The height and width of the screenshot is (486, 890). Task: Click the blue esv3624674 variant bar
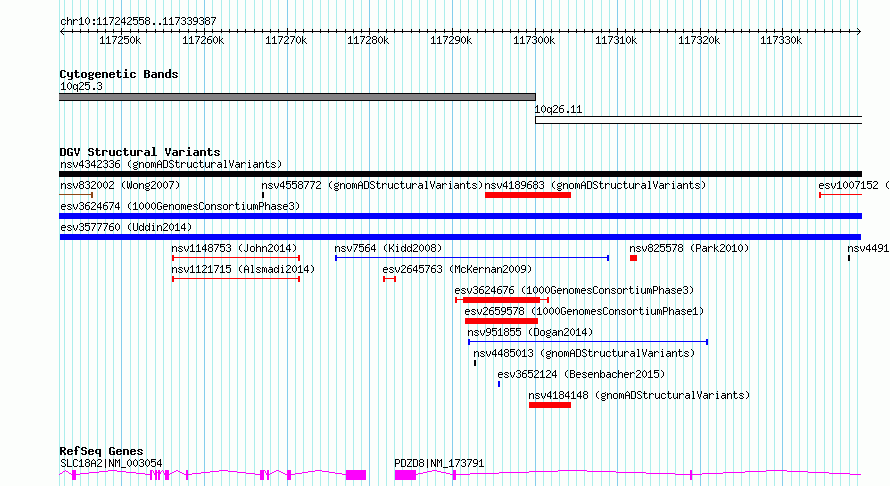coord(460,216)
